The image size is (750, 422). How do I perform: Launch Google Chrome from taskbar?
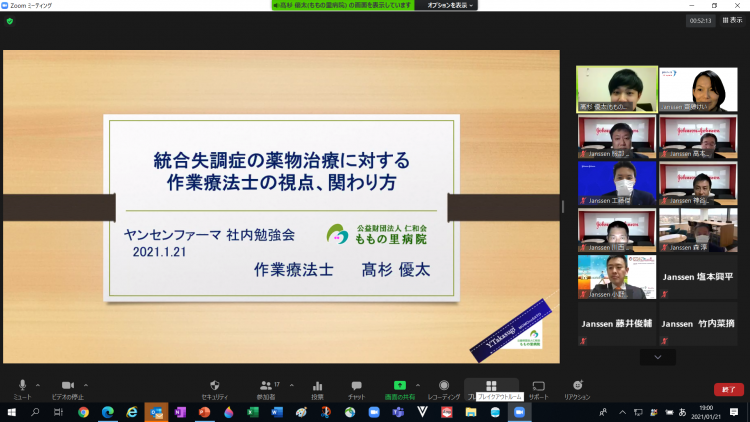point(83,412)
